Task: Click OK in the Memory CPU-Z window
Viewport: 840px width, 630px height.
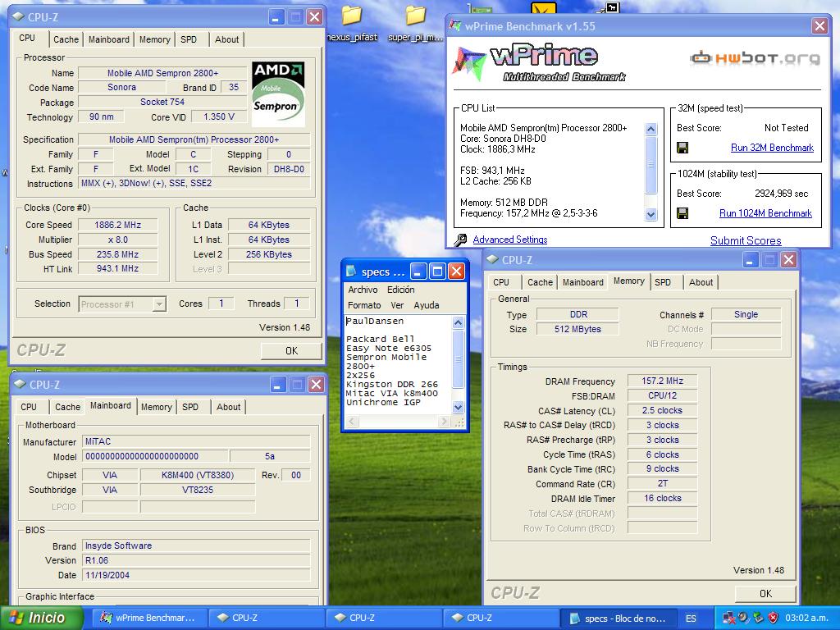Action: click(x=765, y=594)
